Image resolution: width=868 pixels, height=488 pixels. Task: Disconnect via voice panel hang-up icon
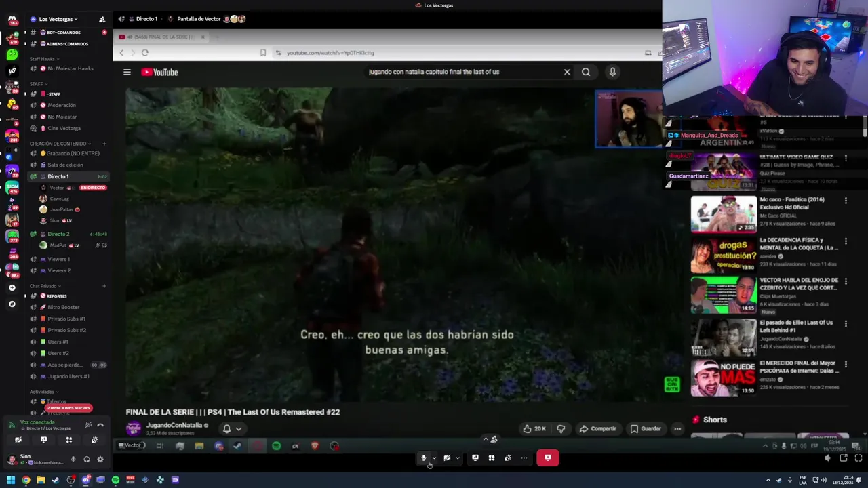(100, 426)
